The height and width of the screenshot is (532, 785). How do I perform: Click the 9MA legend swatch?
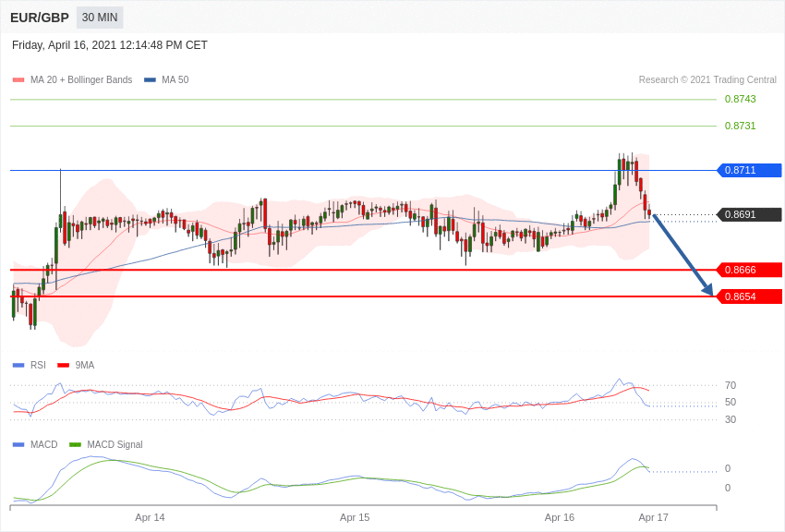[64, 366]
